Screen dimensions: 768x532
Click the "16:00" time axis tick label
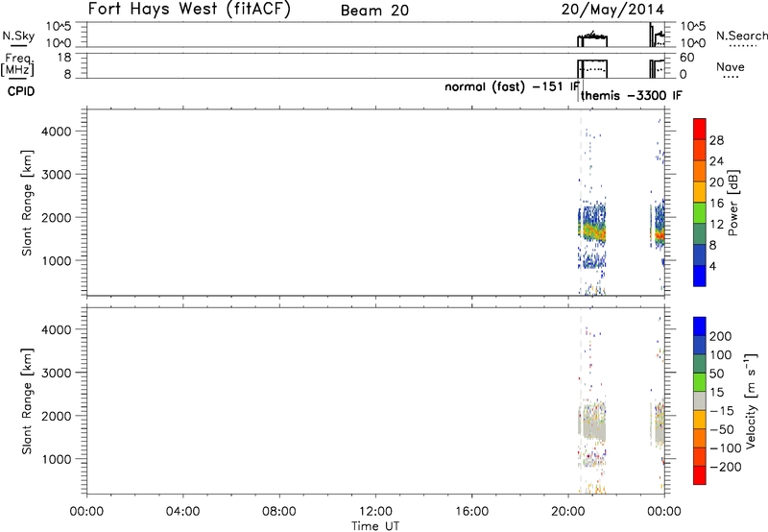click(471, 512)
